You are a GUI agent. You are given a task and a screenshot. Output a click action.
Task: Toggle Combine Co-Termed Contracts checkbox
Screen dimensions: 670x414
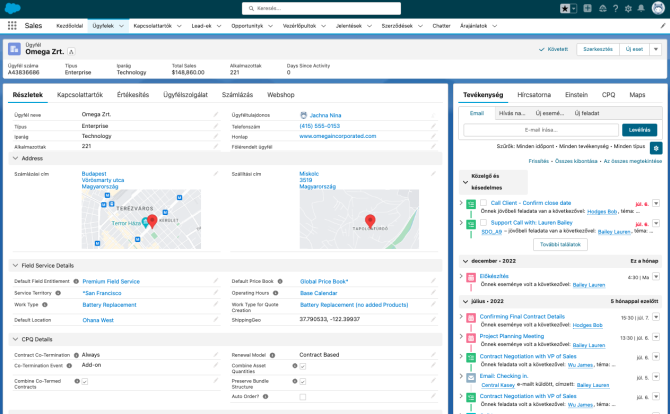click(84, 382)
